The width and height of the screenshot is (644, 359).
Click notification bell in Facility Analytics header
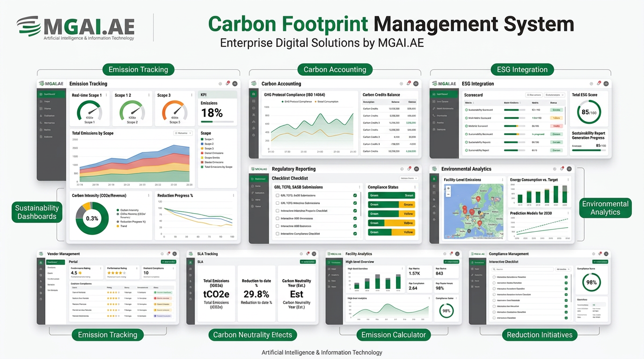click(x=451, y=254)
